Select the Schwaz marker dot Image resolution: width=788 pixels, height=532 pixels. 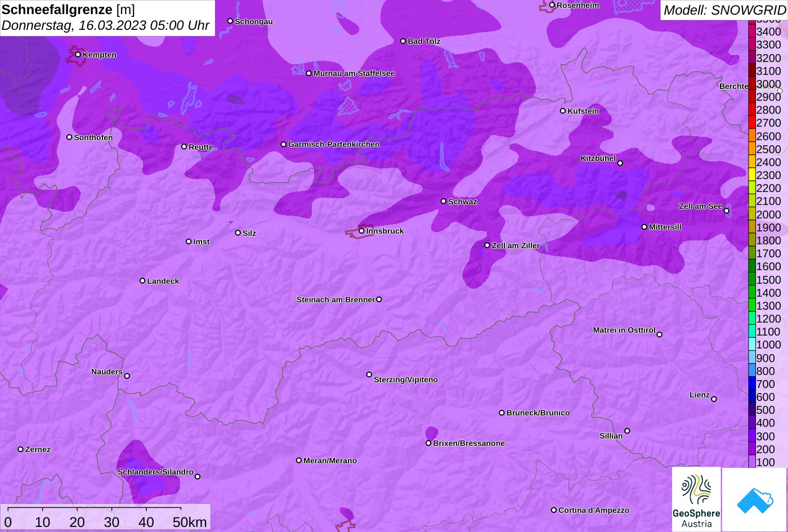click(x=444, y=201)
